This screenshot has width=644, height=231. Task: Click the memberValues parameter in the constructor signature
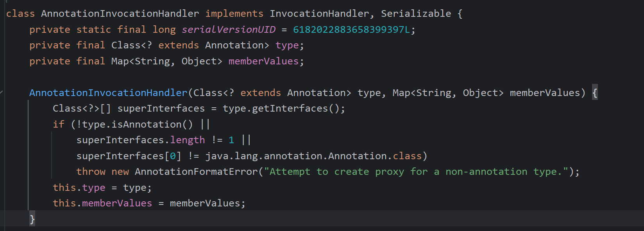point(545,93)
